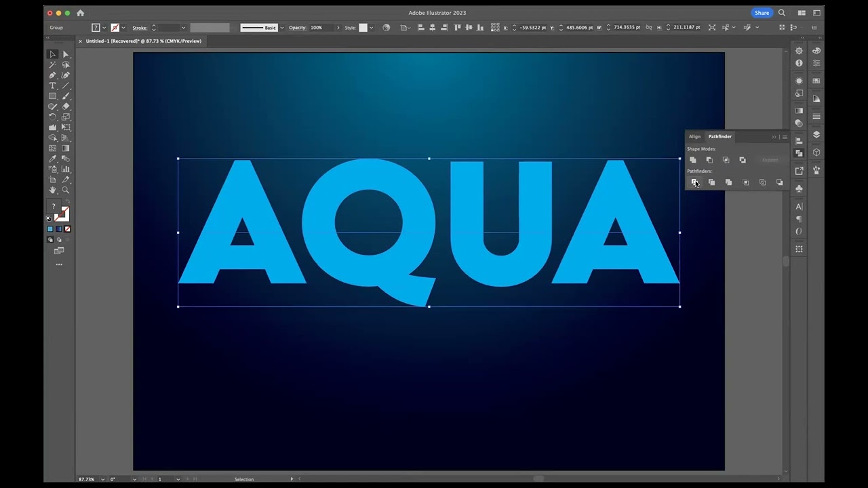Select the Symbol Sprayer tool

point(52,169)
